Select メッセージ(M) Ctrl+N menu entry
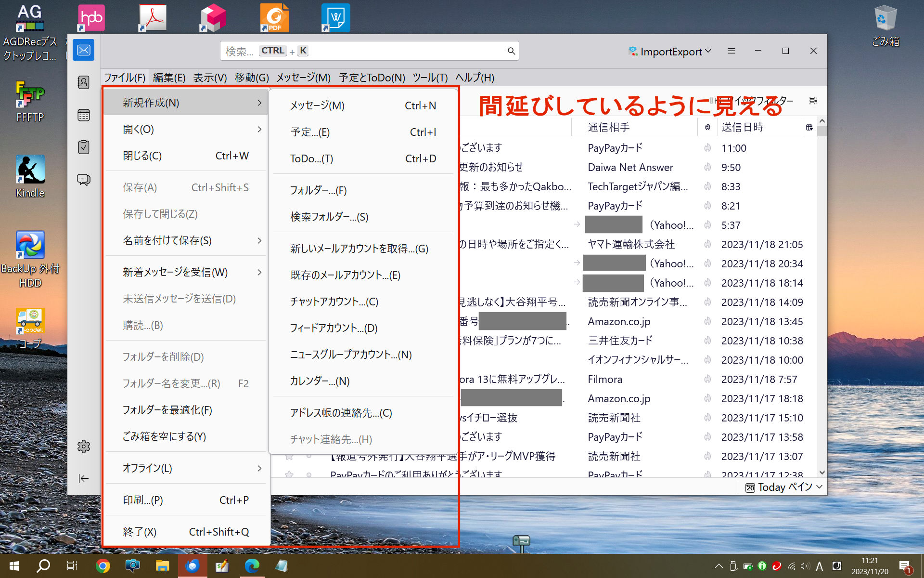924x578 pixels. (362, 105)
